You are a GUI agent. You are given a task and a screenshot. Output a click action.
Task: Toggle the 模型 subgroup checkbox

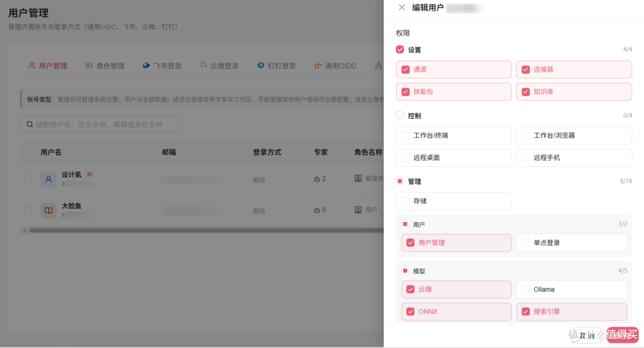click(405, 270)
